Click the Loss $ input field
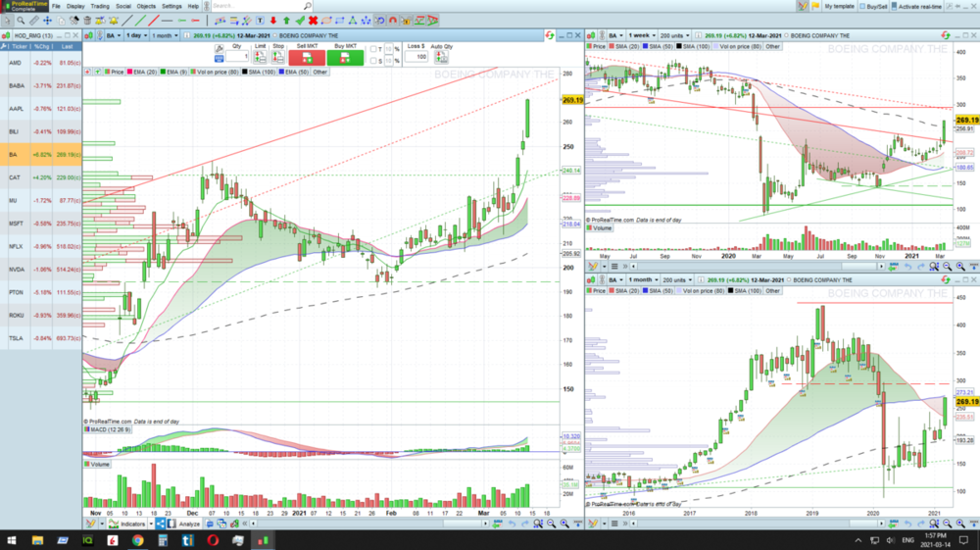This screenshot has height=550, width=980. tap(416, 57)
